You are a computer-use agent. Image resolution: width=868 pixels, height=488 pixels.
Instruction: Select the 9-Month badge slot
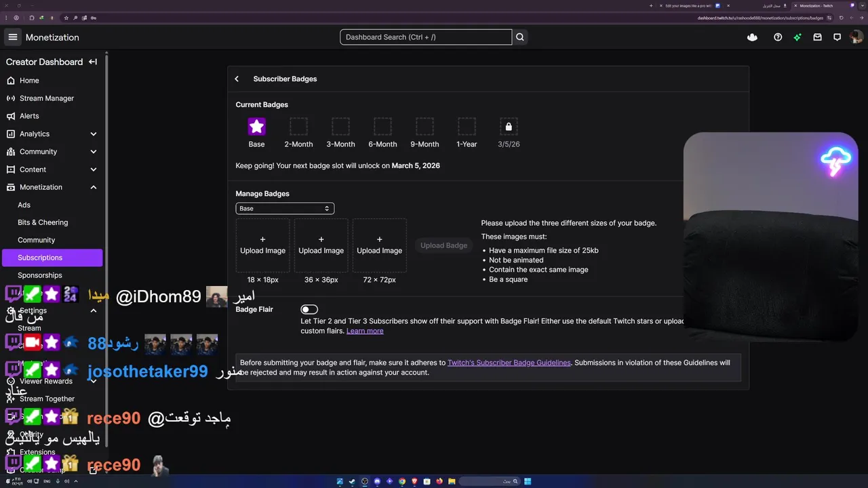(425, 127)
